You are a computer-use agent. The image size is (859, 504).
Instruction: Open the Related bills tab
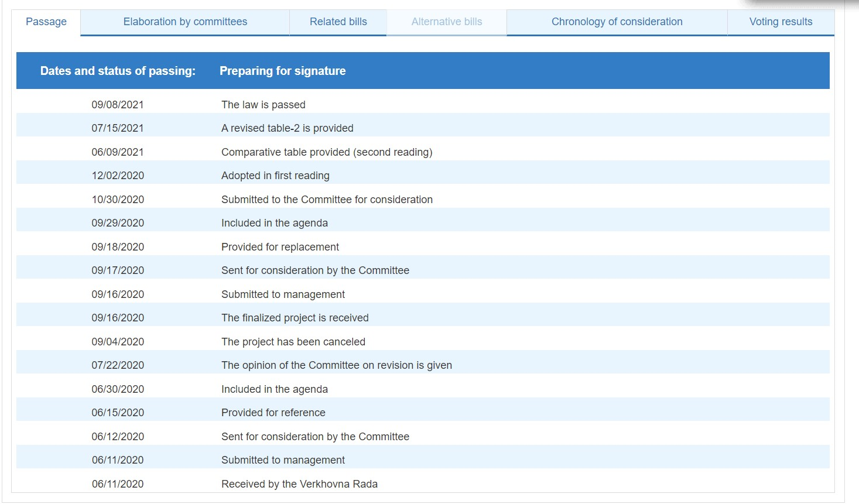tap(338, 22)
